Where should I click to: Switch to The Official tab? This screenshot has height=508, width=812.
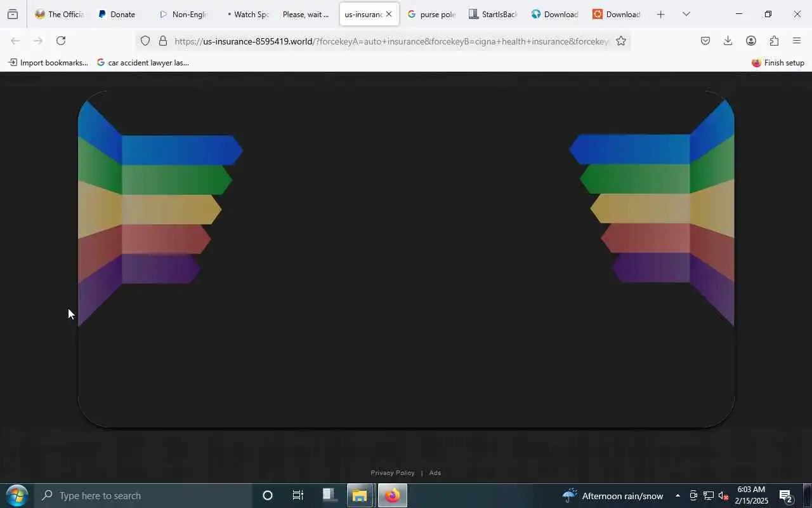click(x=59, y=14)
